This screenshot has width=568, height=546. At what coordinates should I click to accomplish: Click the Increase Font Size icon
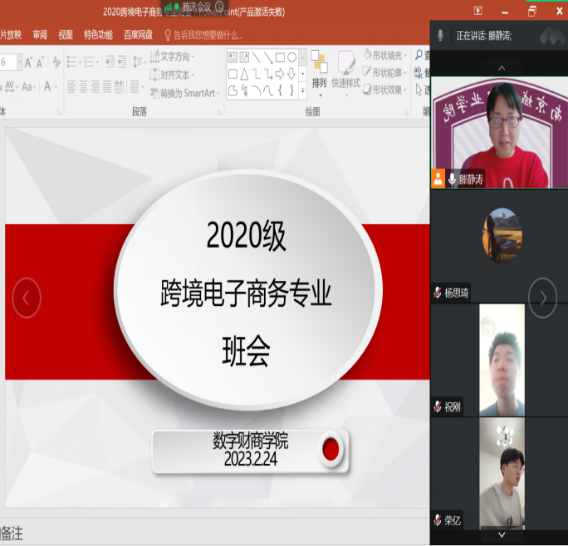pyautogui.click(x=28, y=62)
